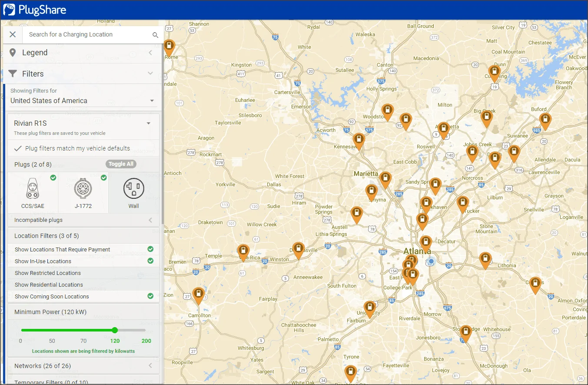Open the charger pin at Sandy Springs
The height and width of the screenshot is (385, 588).
pos(435,186)
